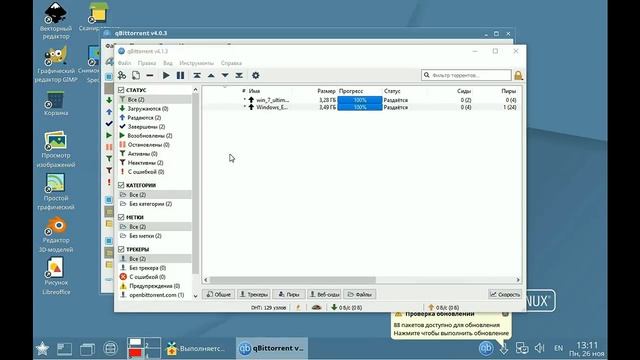
Task: Pause torrents with the pause icon
Action: coord(180,75)
